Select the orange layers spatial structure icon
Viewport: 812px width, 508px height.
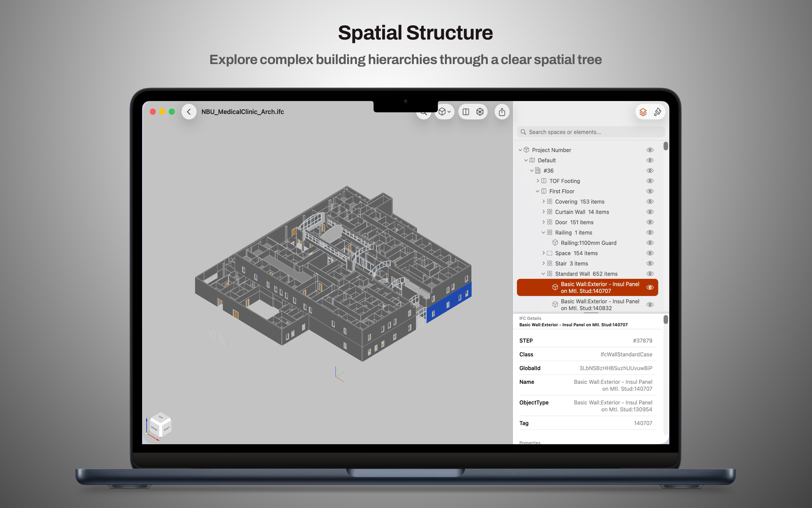pyautogui.click(x=643, y=112)
